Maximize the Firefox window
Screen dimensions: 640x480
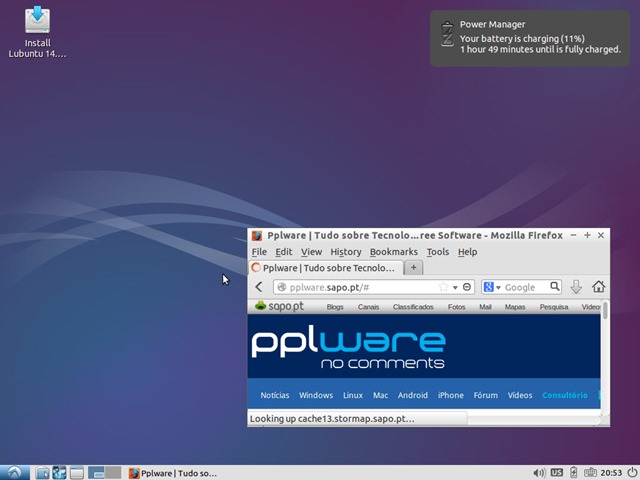pyautogui.click(x=587, y=235)
